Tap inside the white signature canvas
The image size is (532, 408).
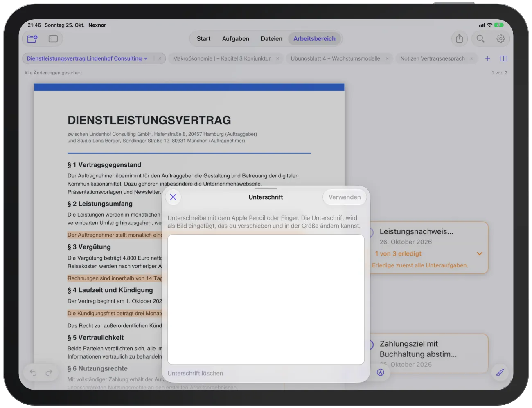pyautogui.click(x=266, y=299)
